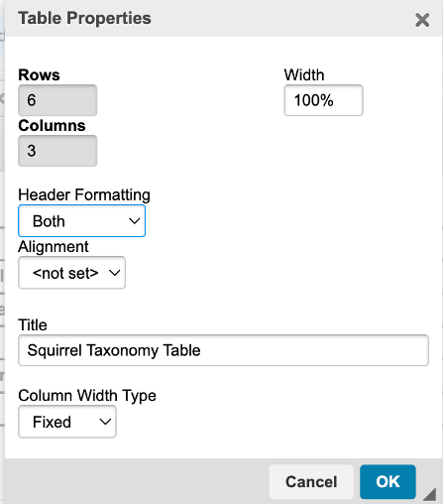The image size is (444, 504).
Task: Click the empty gray footer left of Cancel
Action: point(137,481)
